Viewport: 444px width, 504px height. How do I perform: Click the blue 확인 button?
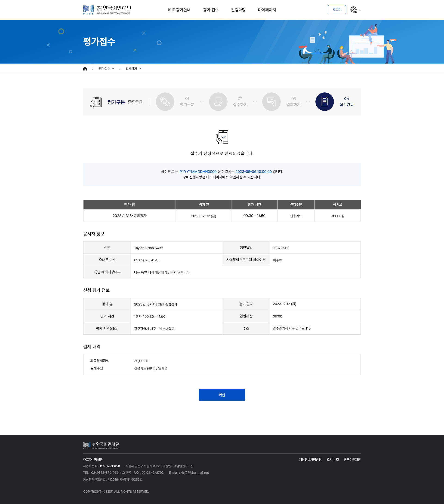click(222, 395)
